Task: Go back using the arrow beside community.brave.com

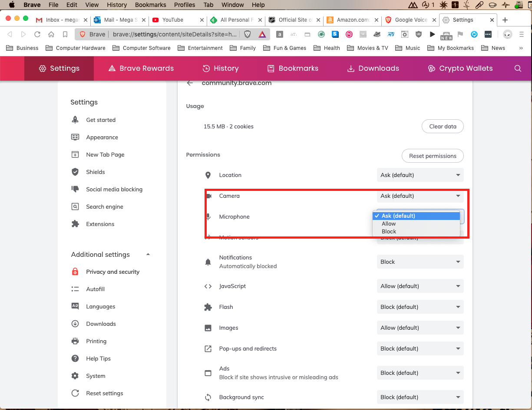Action: tap(190, 83)
